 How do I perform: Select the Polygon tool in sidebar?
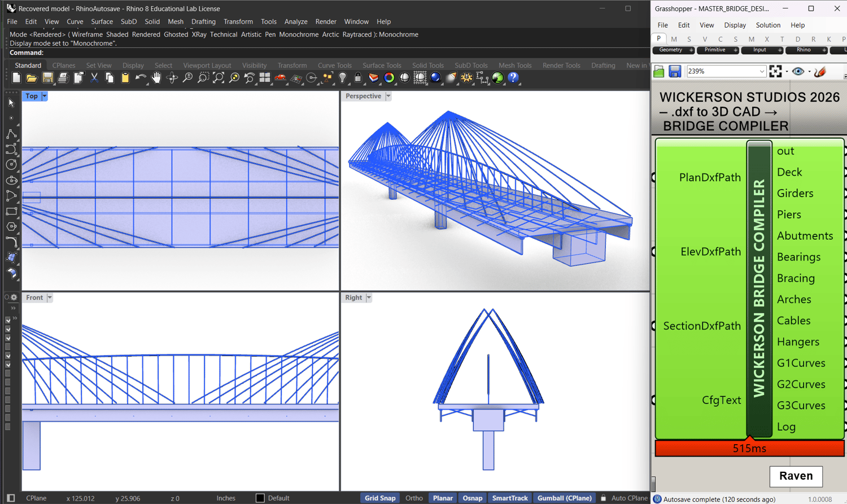(11, 226)
